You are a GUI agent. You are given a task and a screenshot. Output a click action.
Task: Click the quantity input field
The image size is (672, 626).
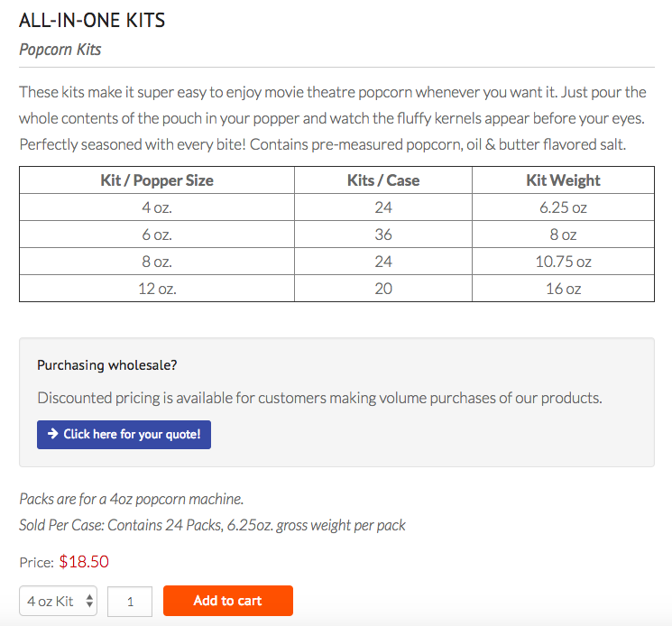tap(130, 601)
